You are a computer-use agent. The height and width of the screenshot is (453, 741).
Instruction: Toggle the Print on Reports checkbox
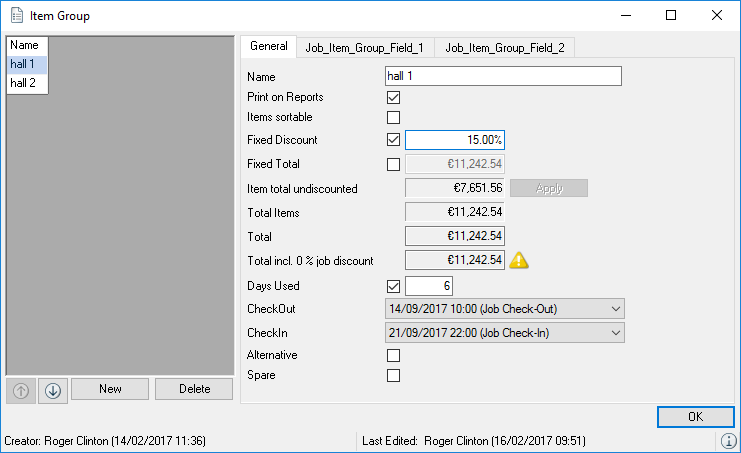(x=393, y=97)
